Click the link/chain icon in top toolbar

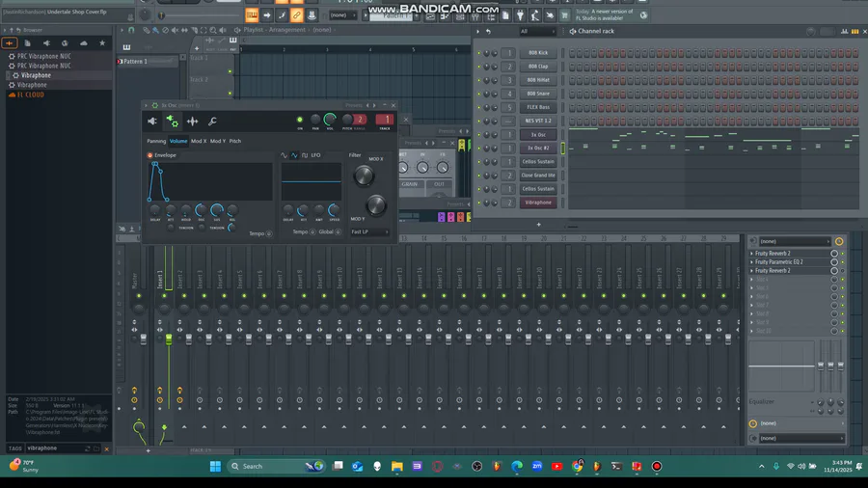click(x=296, y=15)
